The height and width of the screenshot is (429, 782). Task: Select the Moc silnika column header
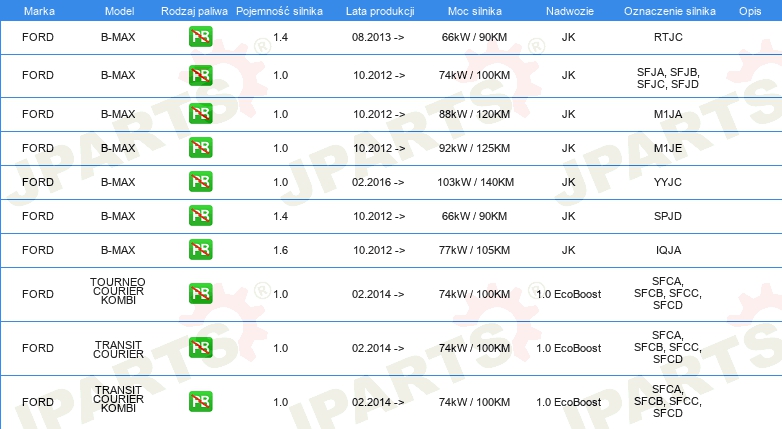[x=475, y=11]
